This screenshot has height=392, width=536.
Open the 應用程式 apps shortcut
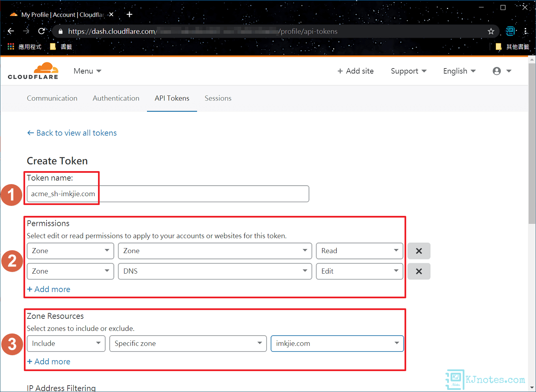click(24, 47)
